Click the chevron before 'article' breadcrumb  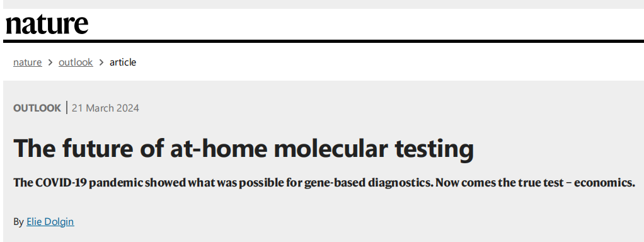(101, 62)
